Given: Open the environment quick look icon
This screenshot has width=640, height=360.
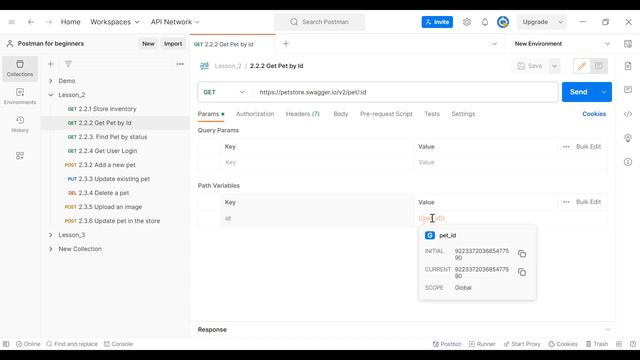Looking at the screenshot, I should click(628, 44).
